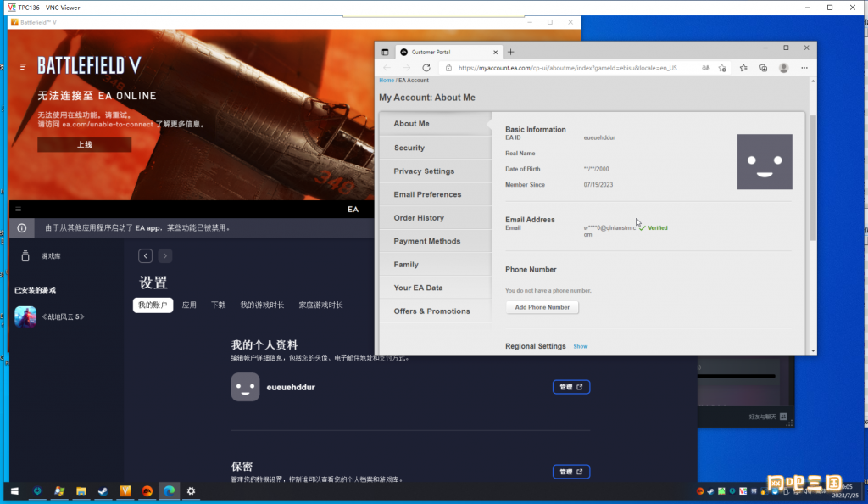Click the scroll down arrow in the browser
This screenshot has width=868, height=504.
pyautogui.click(x=813, y=350)
